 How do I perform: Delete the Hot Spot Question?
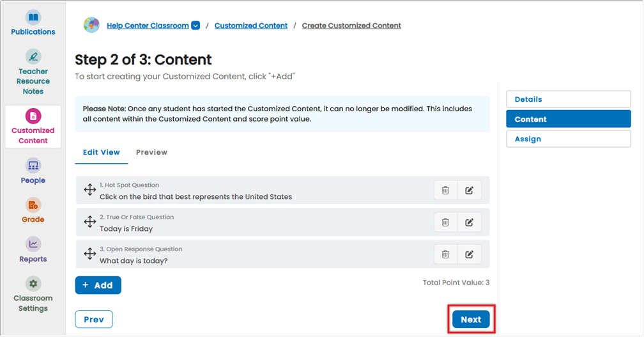click(445, 191)
